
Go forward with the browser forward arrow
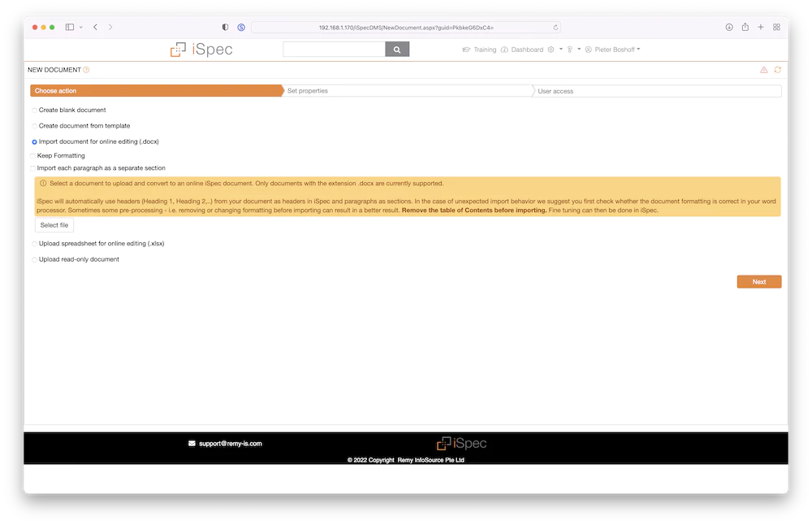click(x=110, y=27)
